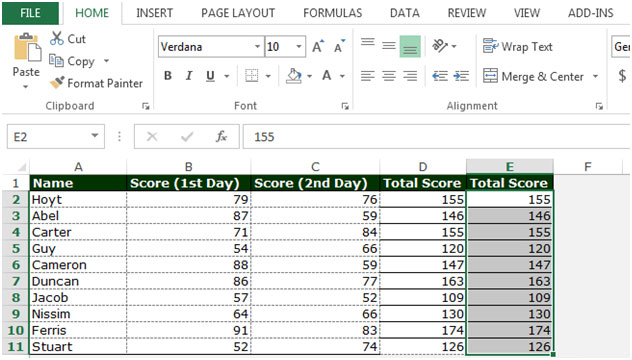
Task: Select all cells via corner triangle
Action: 21,167
